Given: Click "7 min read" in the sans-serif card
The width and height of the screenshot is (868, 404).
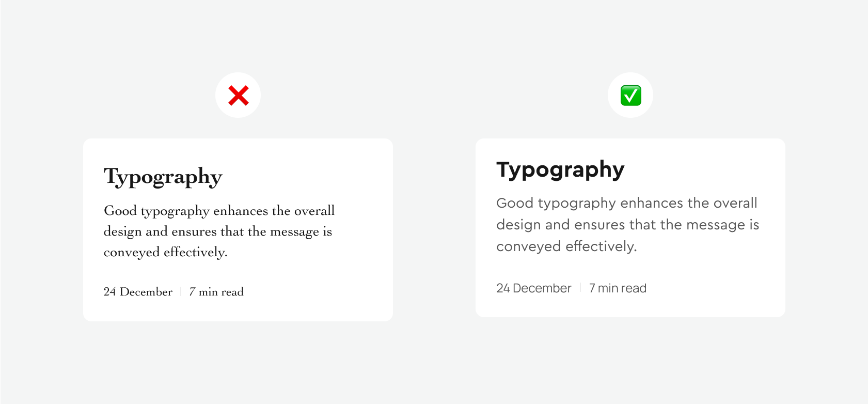Looking at the screenshot, I should point(618,288).
